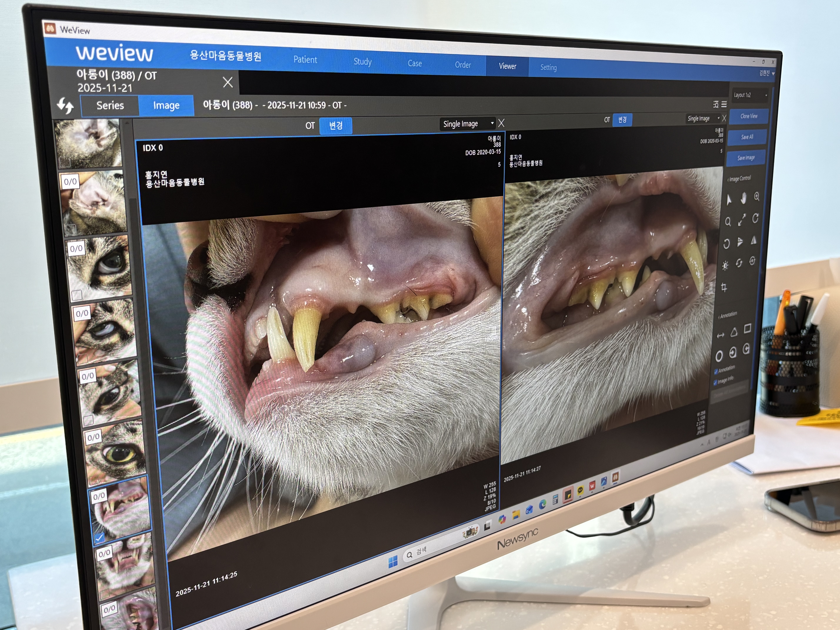
Task: Click the Save Image button
Action: pyautogui.click(x=746, y=158)
